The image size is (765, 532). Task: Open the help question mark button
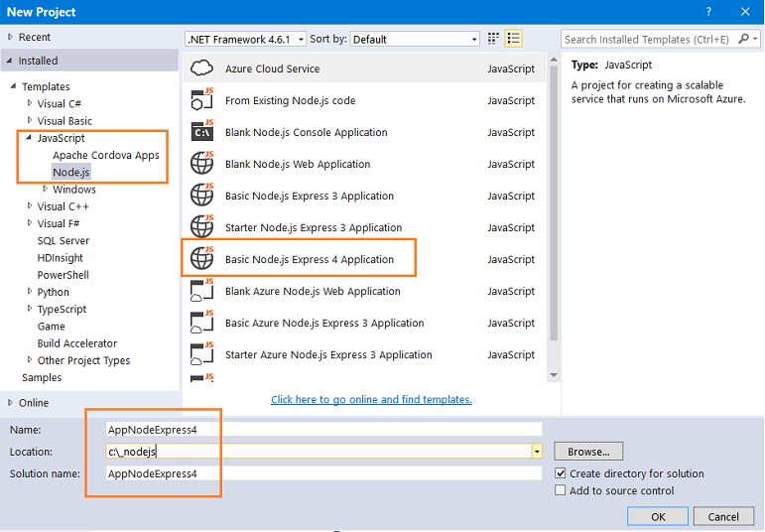(x=708, y=12)
